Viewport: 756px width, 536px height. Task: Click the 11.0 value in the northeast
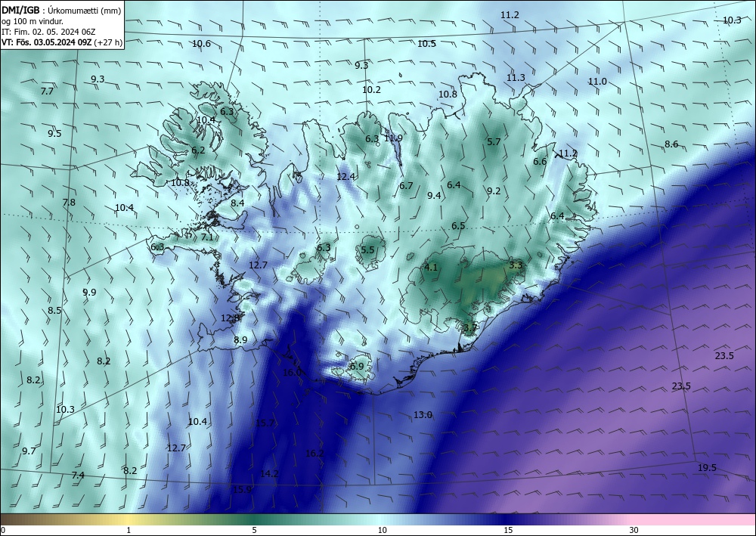click(x=597, y=82)
